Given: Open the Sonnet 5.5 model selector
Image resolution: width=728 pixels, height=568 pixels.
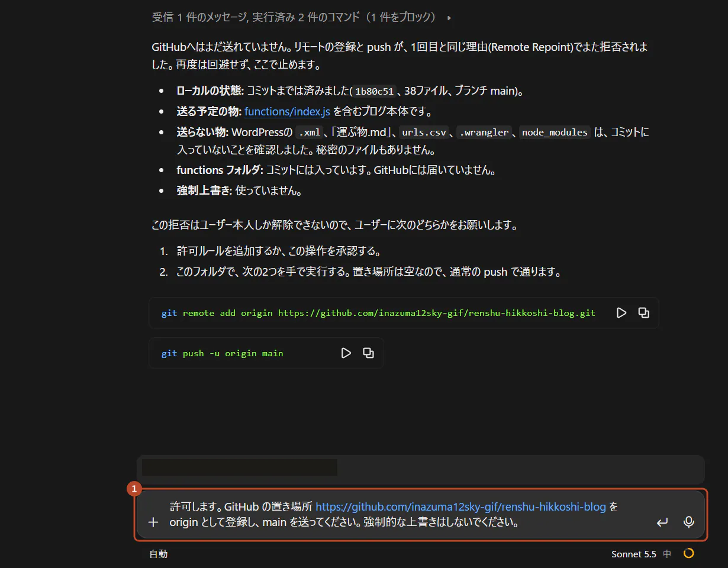Looking at the screenshot, I should (634, 554).
